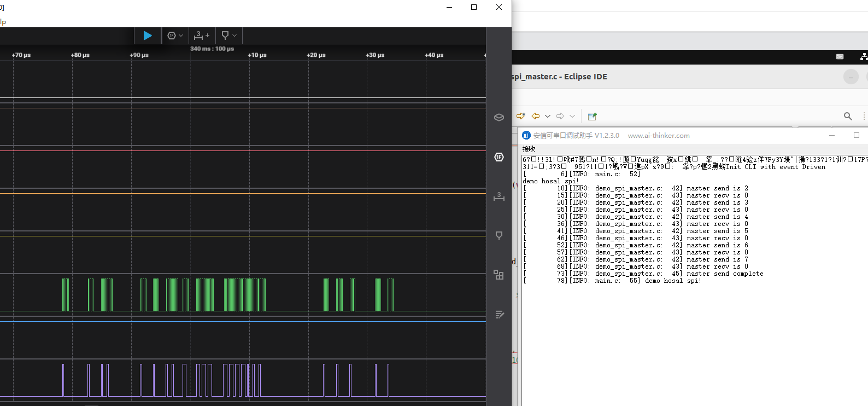Go forward with Eclipse grey right arrow
868x406 pixels.
click(560, 116)
